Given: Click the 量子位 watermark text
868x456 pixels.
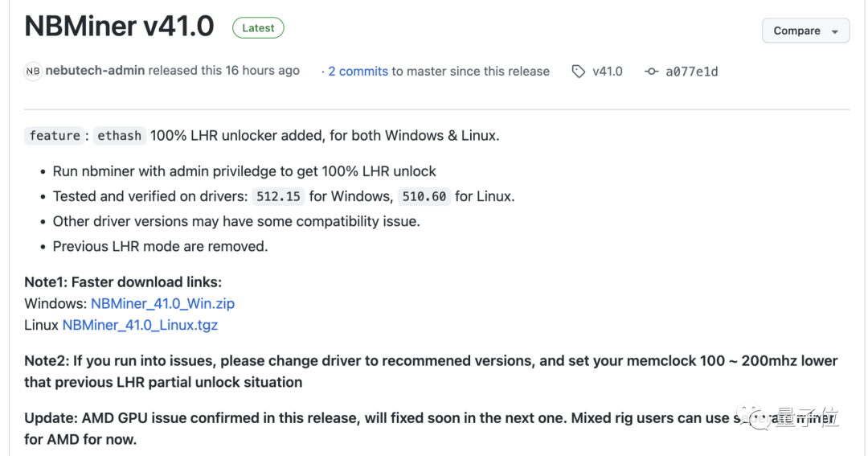Looking at the screenshot, I should (x=807, y=419).
